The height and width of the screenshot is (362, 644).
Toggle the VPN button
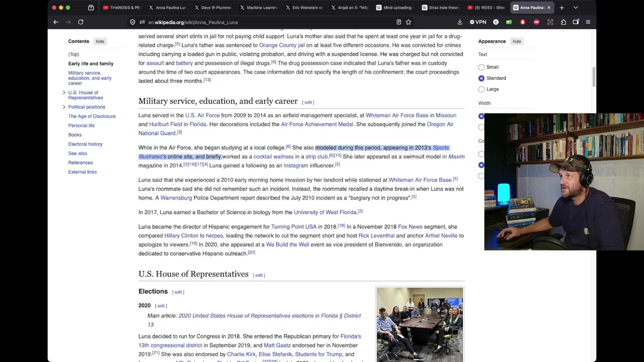coord(478,22)
